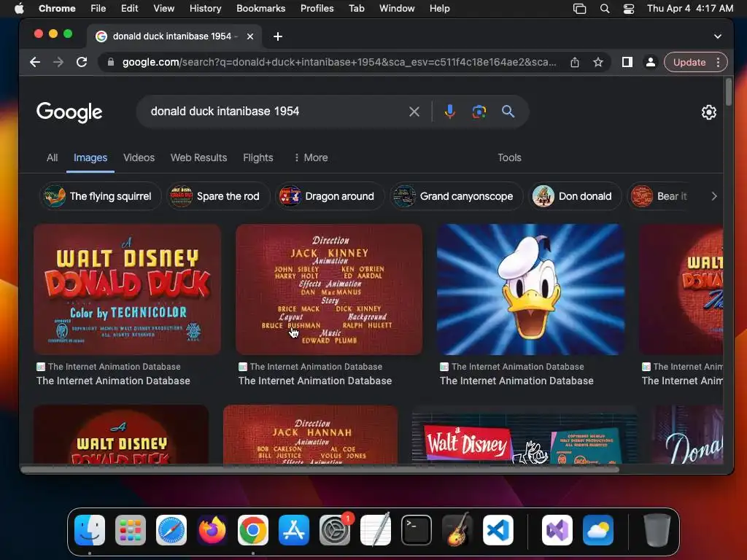Click the Update button in Chrome
The height and width of the screenshot is (560, 747).
point(689,63)
